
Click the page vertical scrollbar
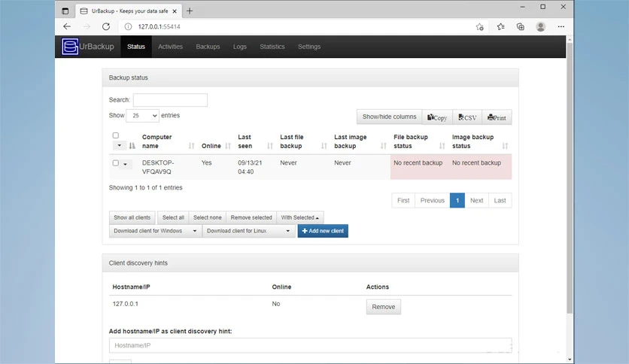pyautogui.click(x=570, y=177)
